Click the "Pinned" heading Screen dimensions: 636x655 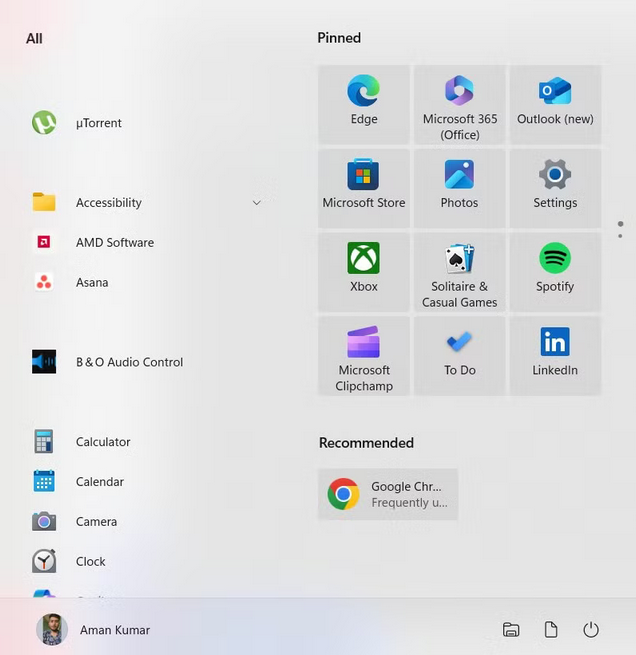pos(339,38)
